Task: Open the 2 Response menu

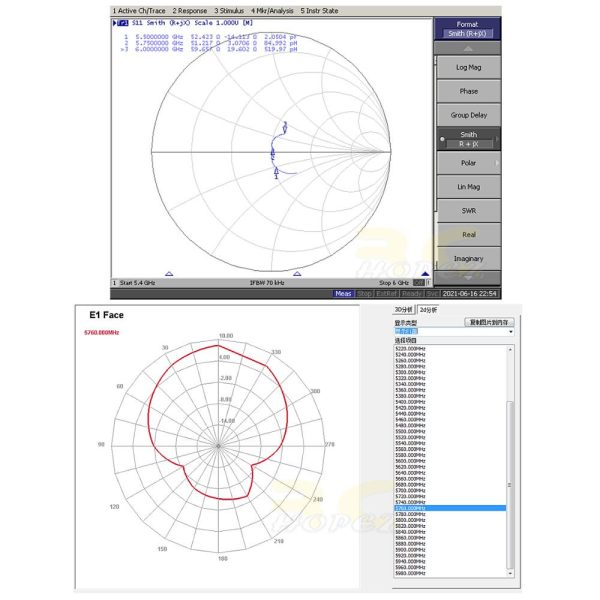Action: [189, 11]
